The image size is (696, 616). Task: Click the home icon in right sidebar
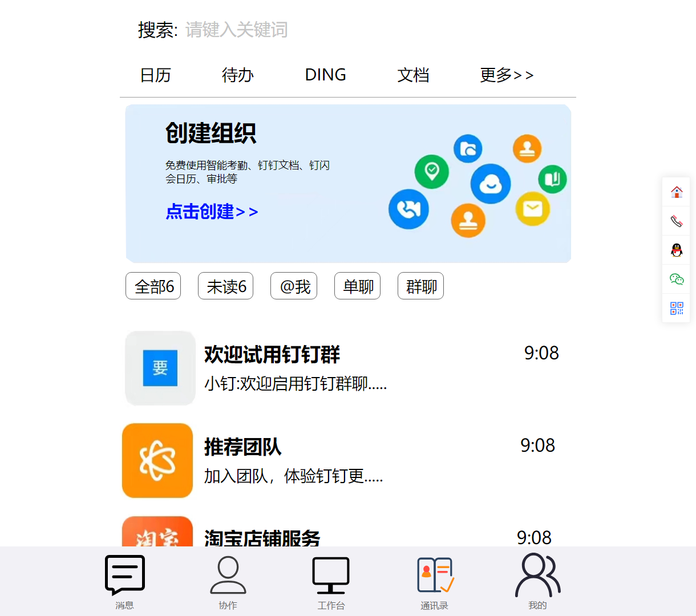(676, 192)
